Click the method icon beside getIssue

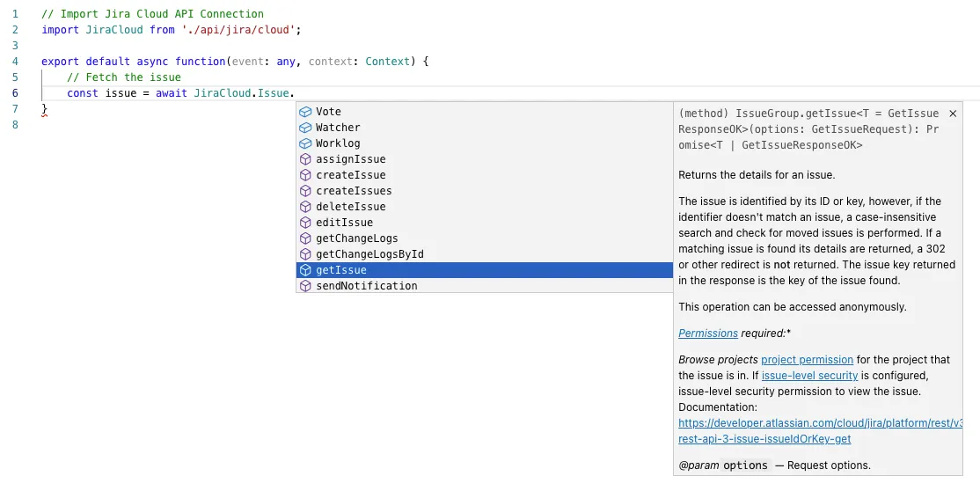click(305, 269)
